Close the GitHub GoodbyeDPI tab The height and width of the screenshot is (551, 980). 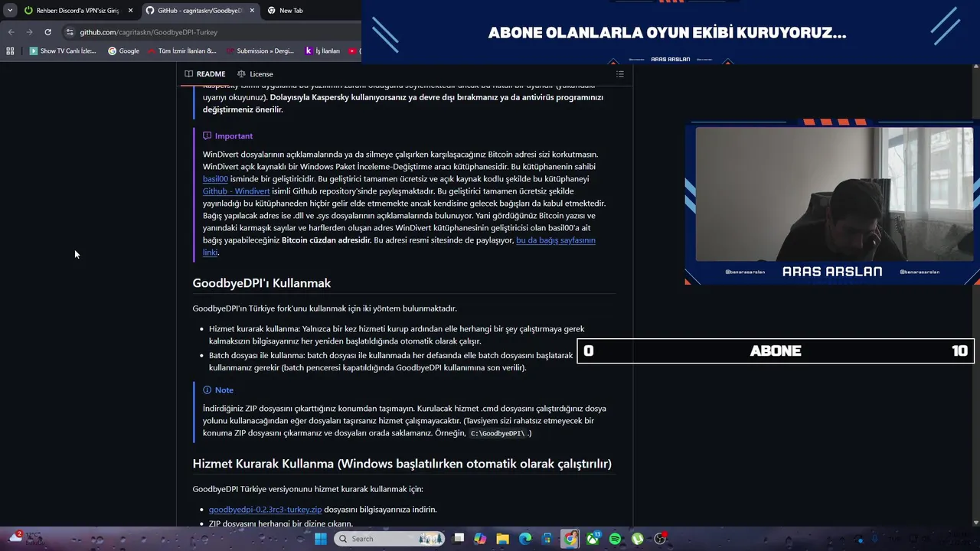coord(252,11)
